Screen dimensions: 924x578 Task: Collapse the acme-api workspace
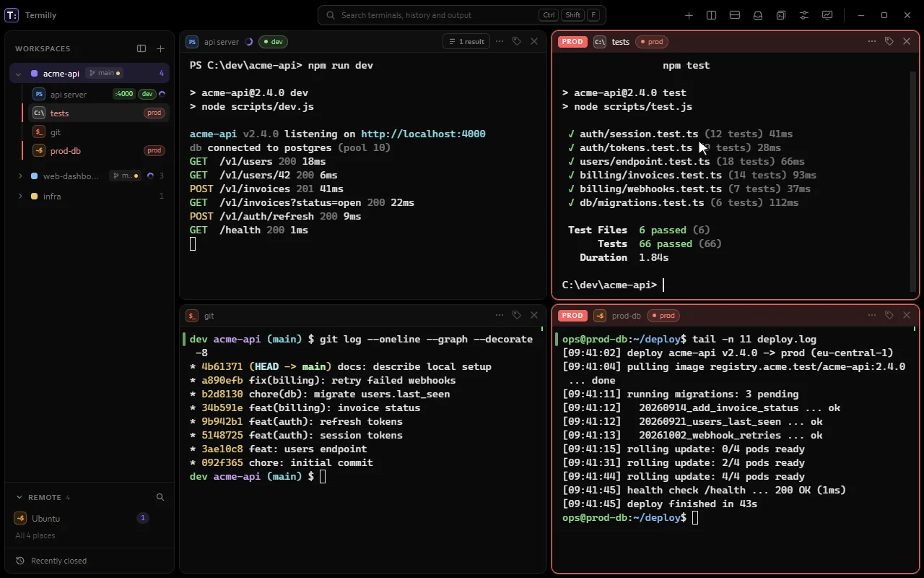pos(20,73)
